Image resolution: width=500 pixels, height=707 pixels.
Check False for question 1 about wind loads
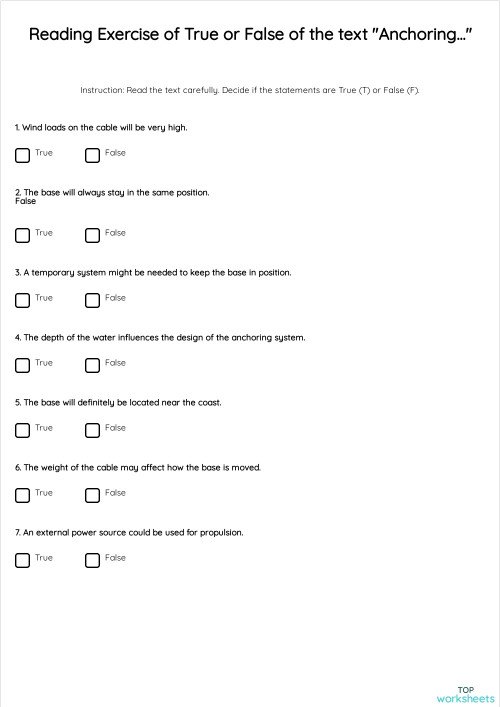(92, 156)
